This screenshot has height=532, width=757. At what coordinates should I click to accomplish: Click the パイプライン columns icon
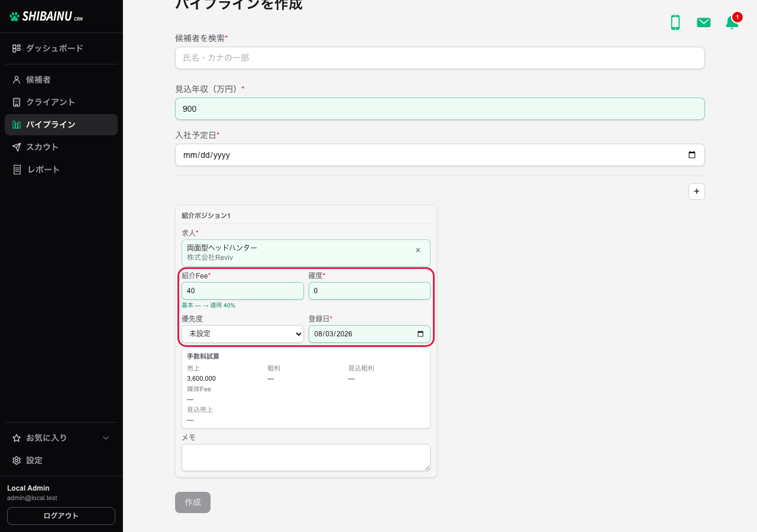point(17,125)
